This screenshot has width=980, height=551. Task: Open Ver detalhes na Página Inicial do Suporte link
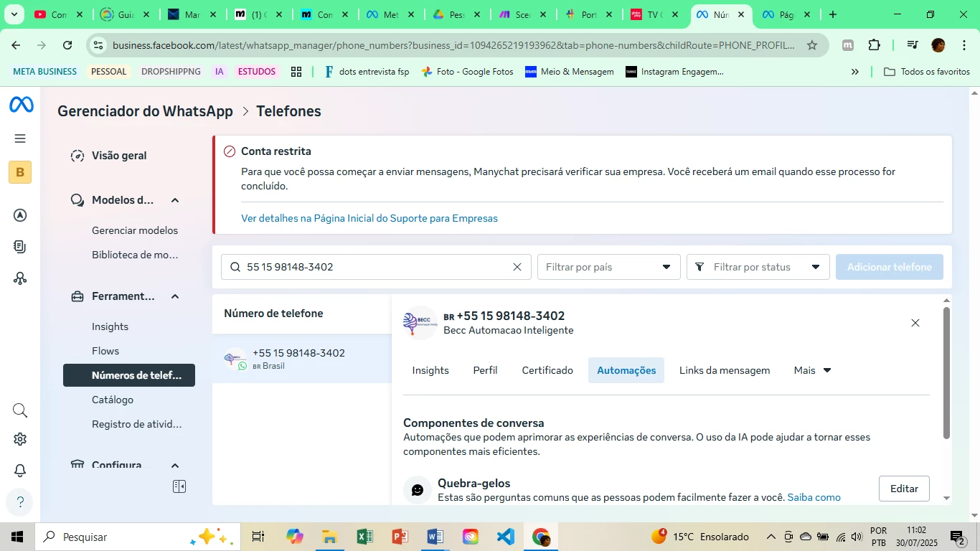point(369,218)
